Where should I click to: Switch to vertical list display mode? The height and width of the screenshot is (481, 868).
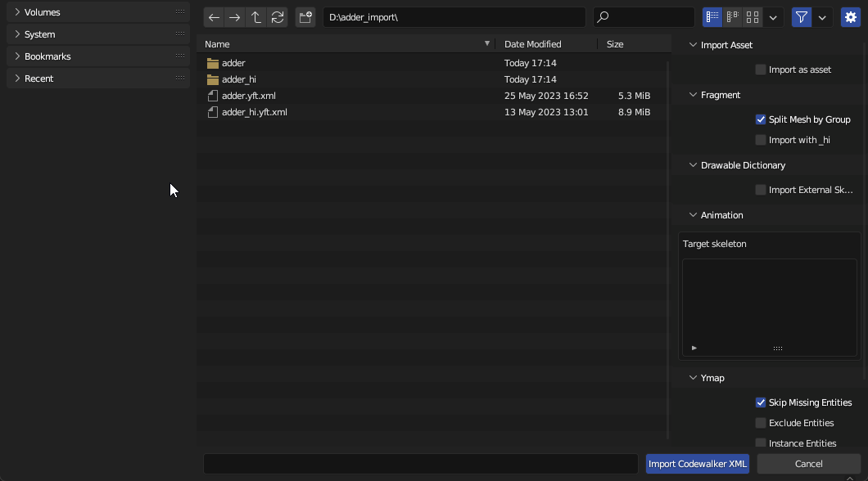[712, 17]
